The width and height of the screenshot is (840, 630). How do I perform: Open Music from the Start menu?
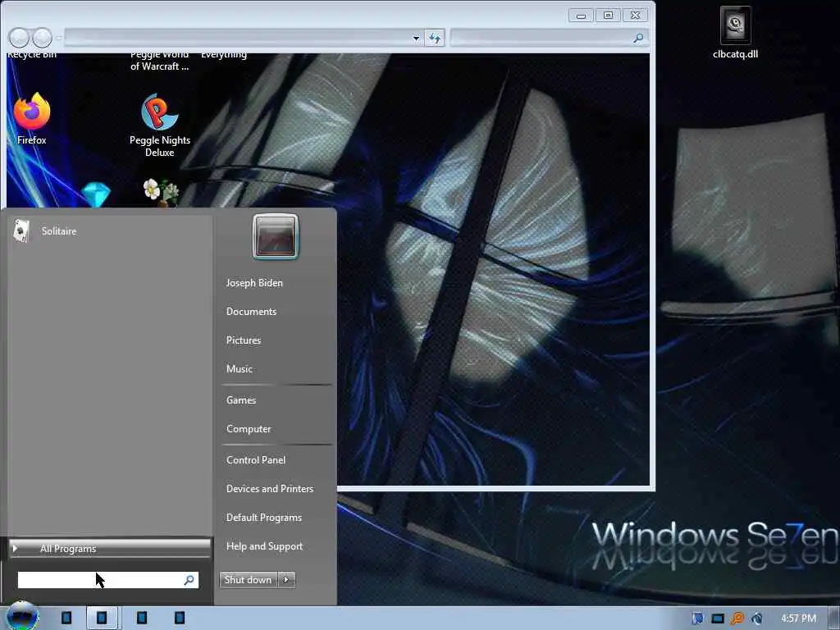tap(240, 369)
